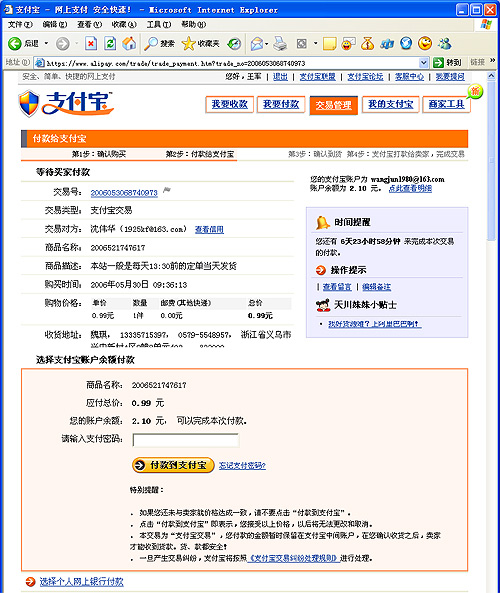This screenshot has height=593, width=500.
Task: Open the 文件 (File) menu
Action: 20,25
